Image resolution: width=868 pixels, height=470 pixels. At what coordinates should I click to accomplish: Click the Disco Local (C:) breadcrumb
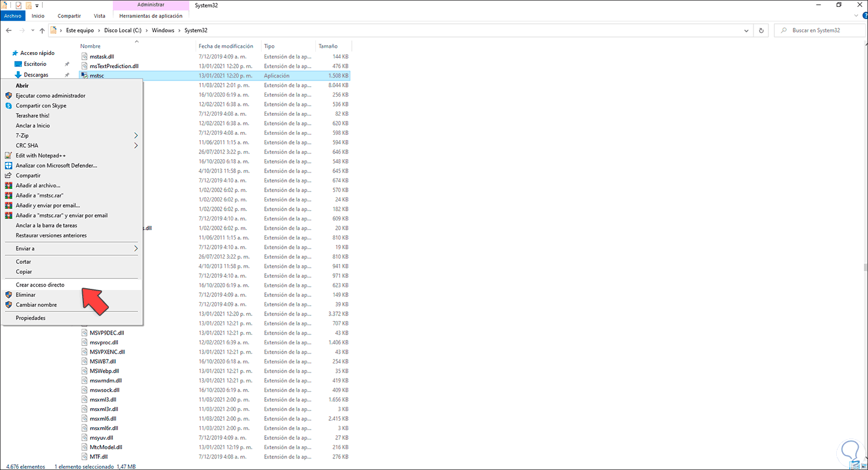coord(123,30)
